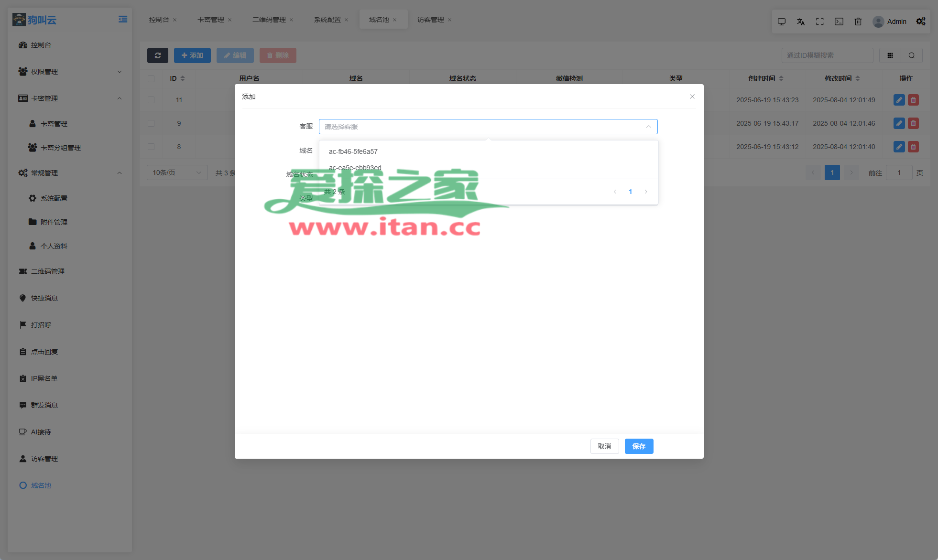938x560 pixels.
Task: Close the 添加 dialog
Action: (692, 97)
